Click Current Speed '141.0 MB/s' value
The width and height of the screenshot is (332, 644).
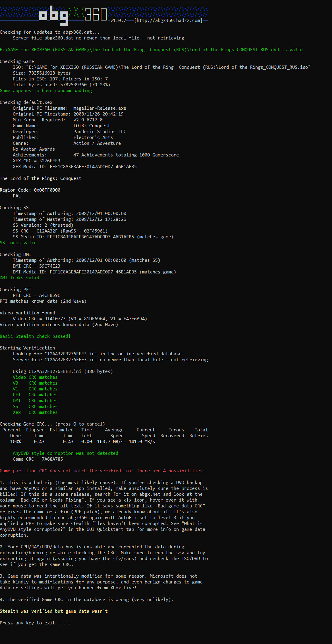point(142,442)
